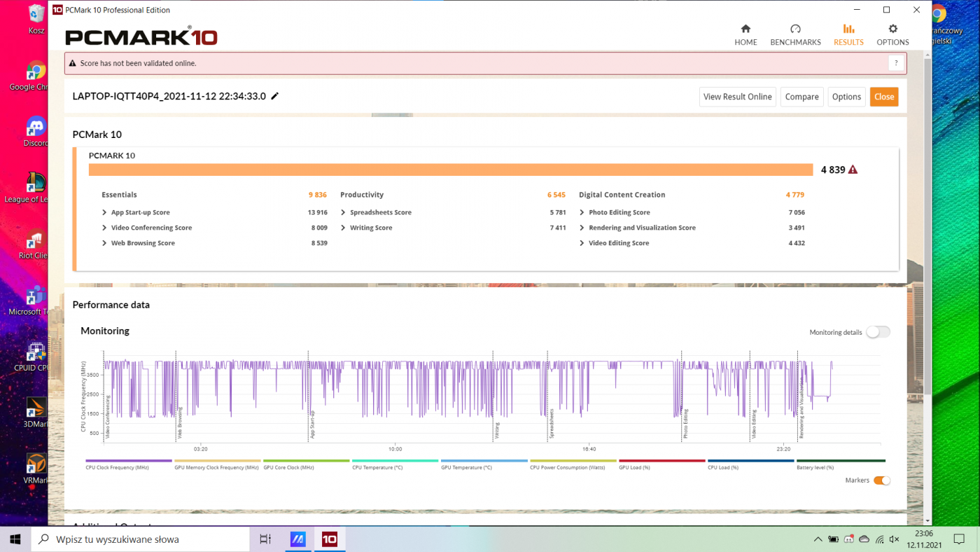This screenshot has width=980, height=552.
Task: Toggle the Battery level (%) legend series
Action: (841, 464)
